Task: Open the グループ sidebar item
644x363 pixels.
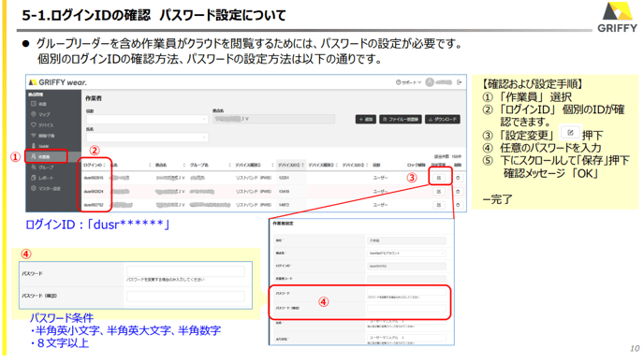Action: [x=42, y=167]
